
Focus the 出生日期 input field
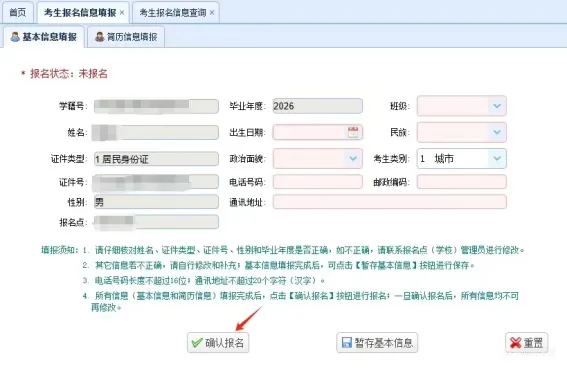pos(317,132)
